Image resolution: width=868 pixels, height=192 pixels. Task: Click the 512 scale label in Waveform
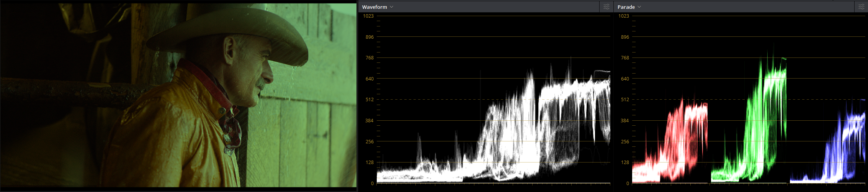[369, 100]
